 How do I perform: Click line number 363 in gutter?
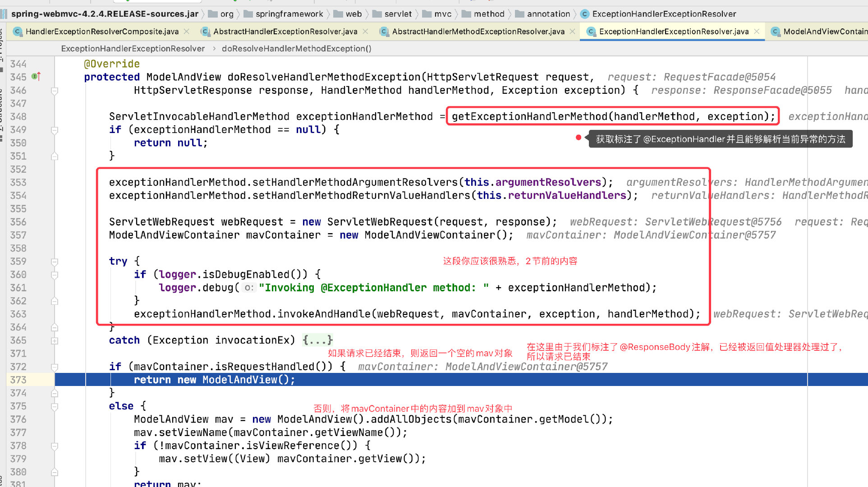tap(18, 314)
